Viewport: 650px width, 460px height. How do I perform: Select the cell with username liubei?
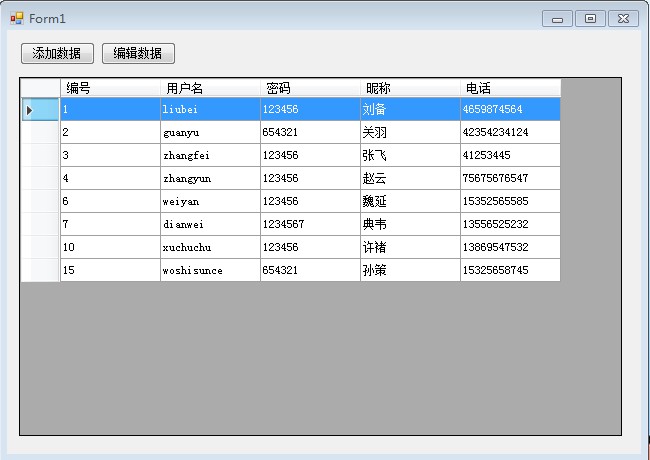pyautogui.click(x=210, y=109)
